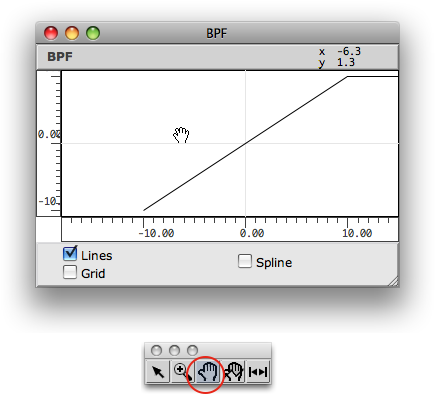
Task: Click the BPF title label in header
Action: tap(60, 56)
